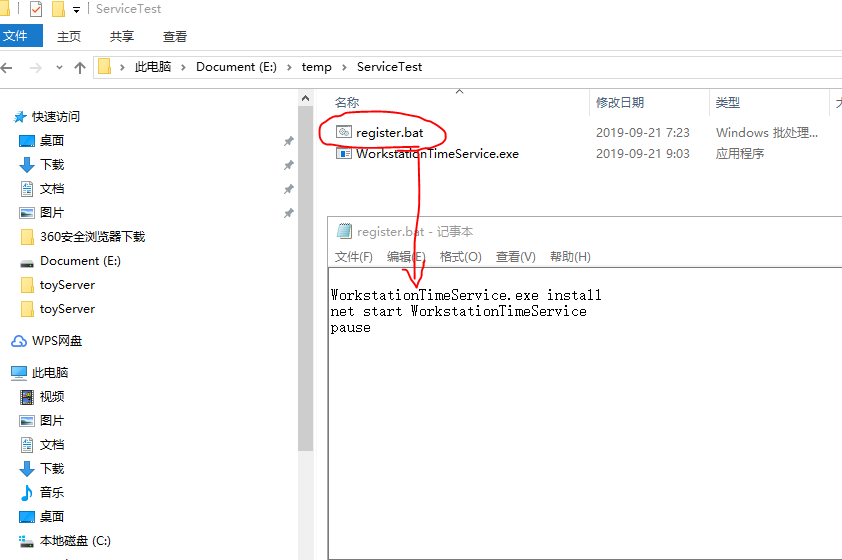Click the pin icon next to pinned 文档
842x560 pixels.
(288, 189)
